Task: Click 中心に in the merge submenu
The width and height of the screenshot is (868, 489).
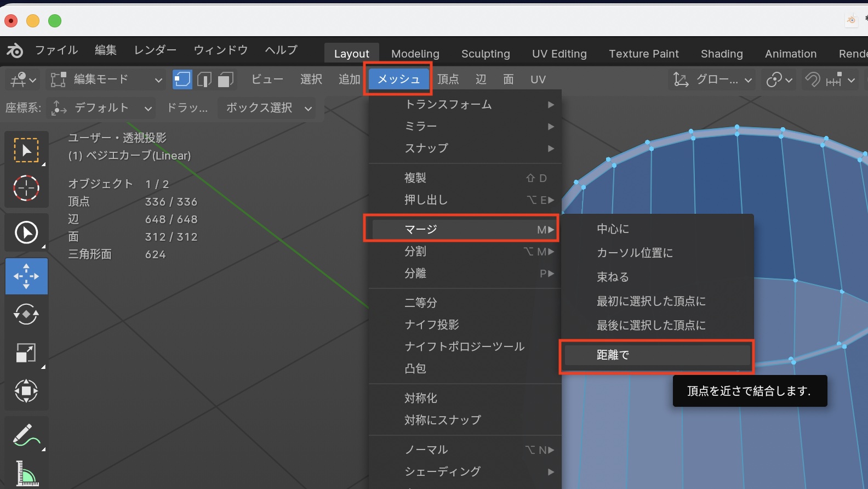Action: (x=613, y=229)
